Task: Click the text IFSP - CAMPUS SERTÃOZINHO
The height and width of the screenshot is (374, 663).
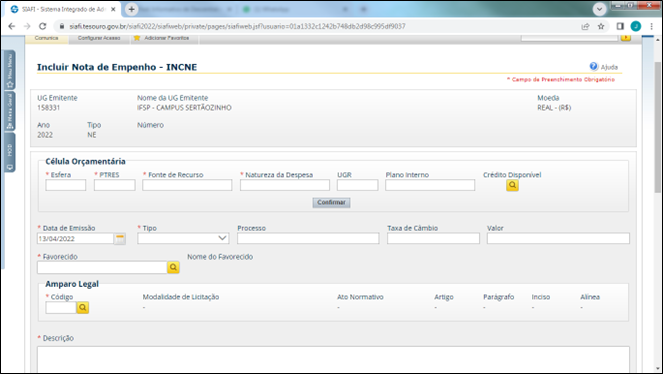Action: click(x=184, y=108)
